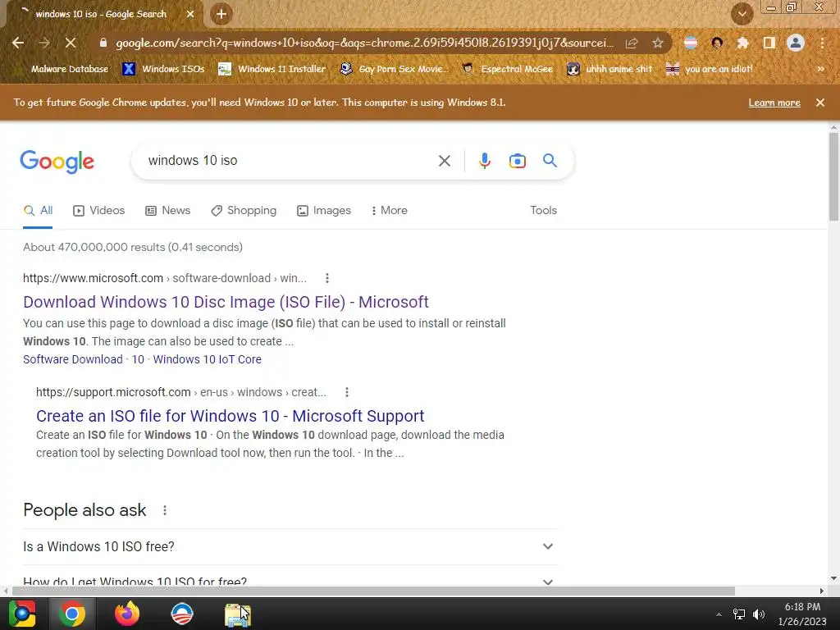
Task: Toggle the browser side panel
Action: click(x=769, y=43)
